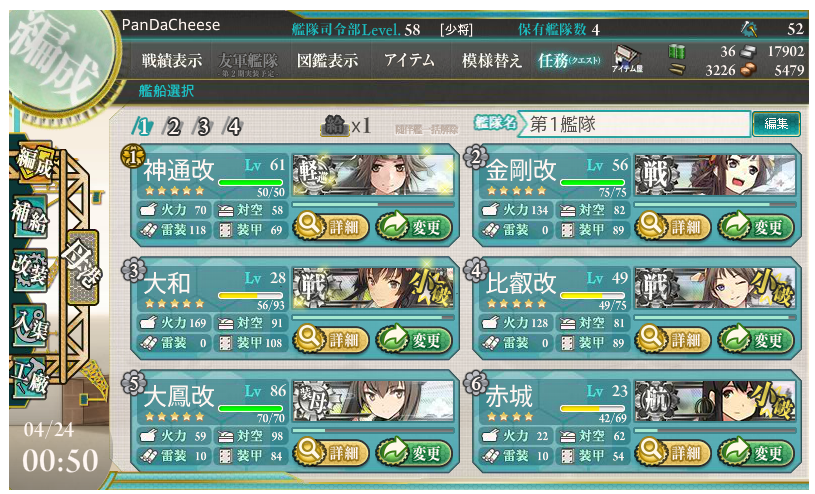Viewport: 815px width, 494px height.
Task: Open the アイテム屋 item shop icon
Action: tap(627, 58)
